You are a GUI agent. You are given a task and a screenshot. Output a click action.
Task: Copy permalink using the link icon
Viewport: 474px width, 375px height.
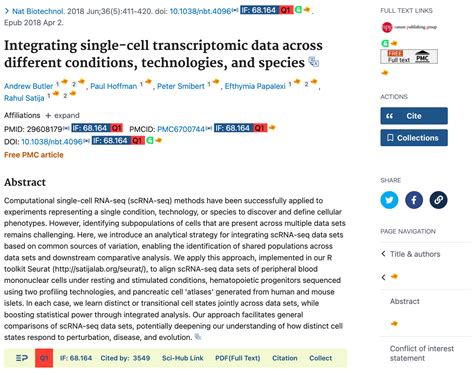pos(438,200)
